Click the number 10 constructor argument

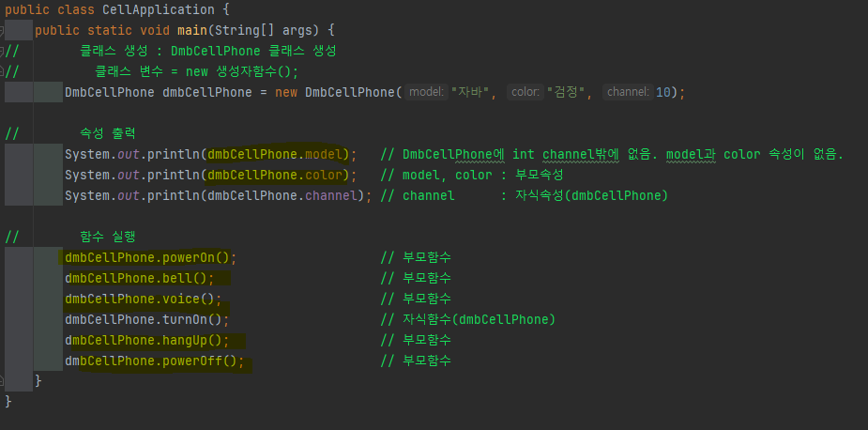click(x=663, y=93)
